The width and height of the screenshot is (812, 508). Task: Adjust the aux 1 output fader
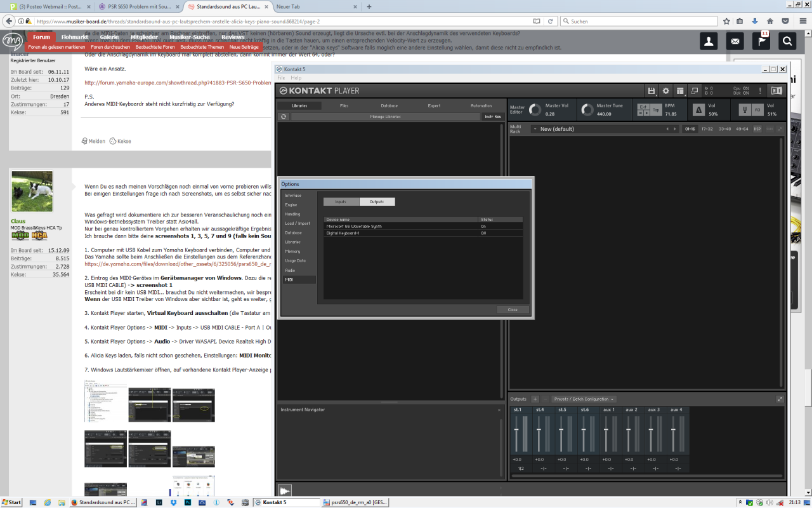[606, 431]
